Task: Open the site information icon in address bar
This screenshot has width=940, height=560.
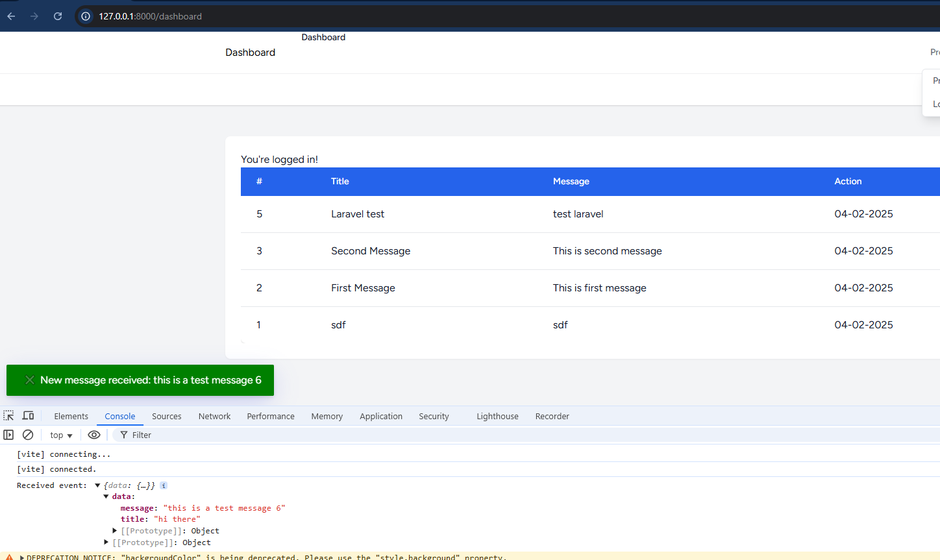Action: 85,16
